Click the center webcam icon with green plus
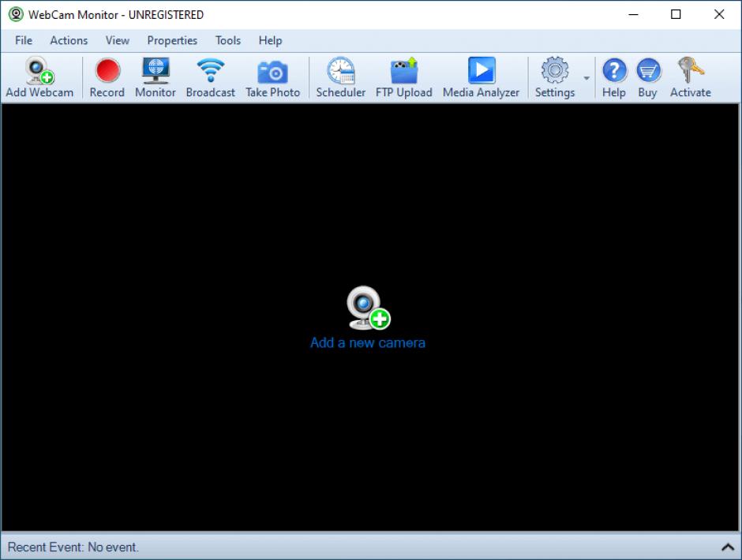The image size is (742, 560). pyautogui.click(x=368, y=308)
